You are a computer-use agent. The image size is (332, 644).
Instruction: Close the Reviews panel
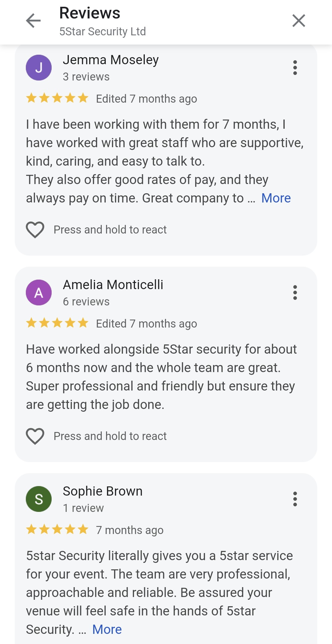coord(298,21)
